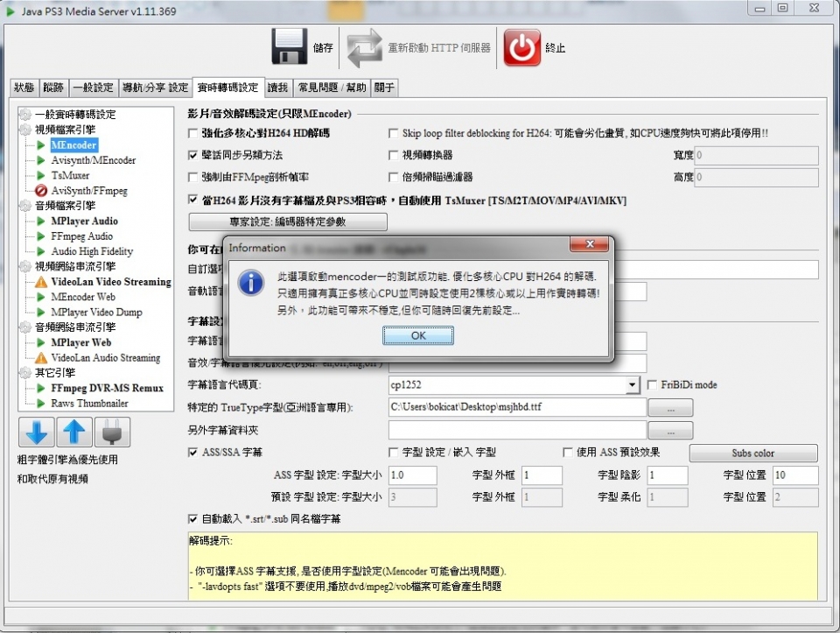Open the 導航/分享 設定 tab
Screen dimensions: 840x633
[x=155, y=88]
